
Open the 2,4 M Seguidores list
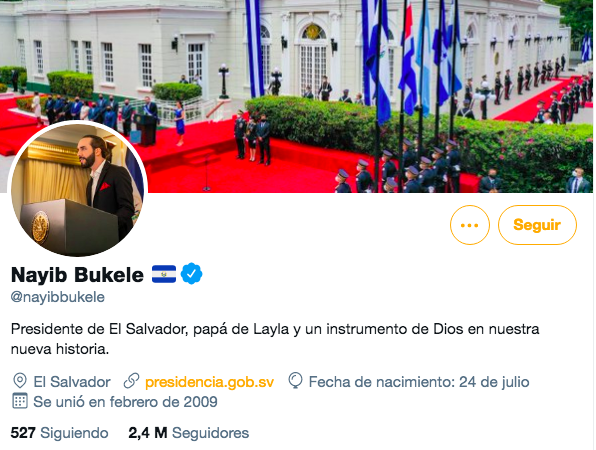[189, 433]
